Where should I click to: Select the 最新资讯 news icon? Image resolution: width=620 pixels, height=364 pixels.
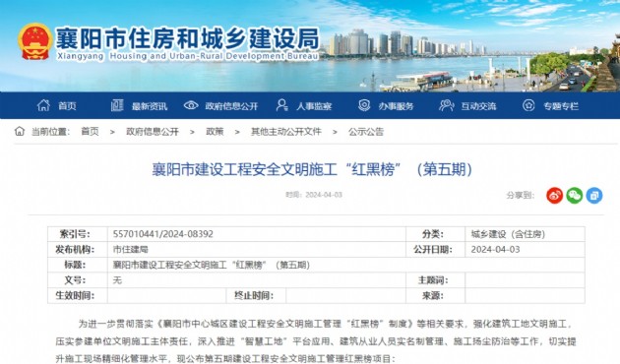(x=117, y=105)
